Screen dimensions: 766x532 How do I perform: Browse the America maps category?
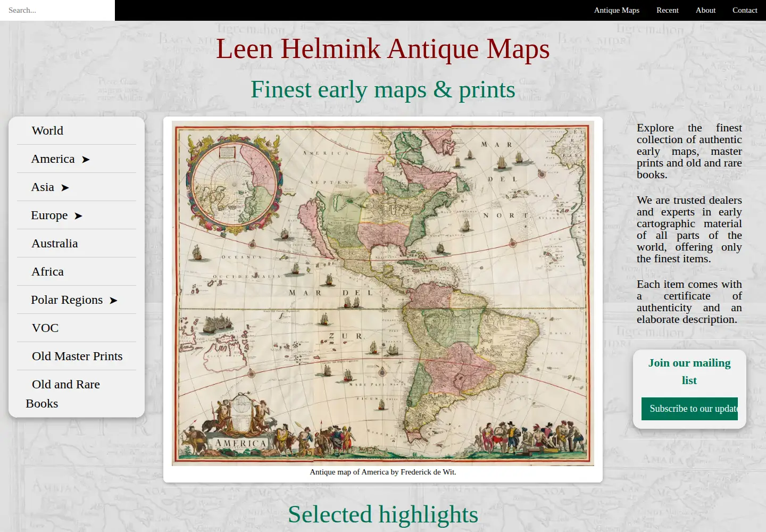tap(53, 159)
